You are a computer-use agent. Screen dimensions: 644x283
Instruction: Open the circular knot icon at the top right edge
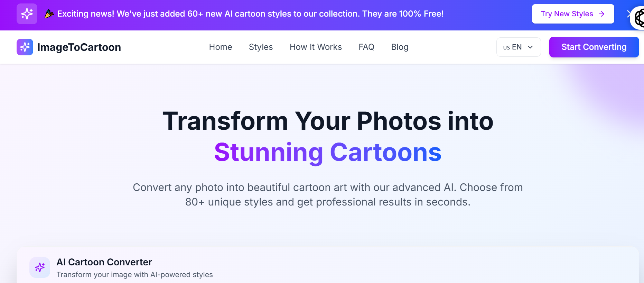pyautogui.click(x=638, y=18)
